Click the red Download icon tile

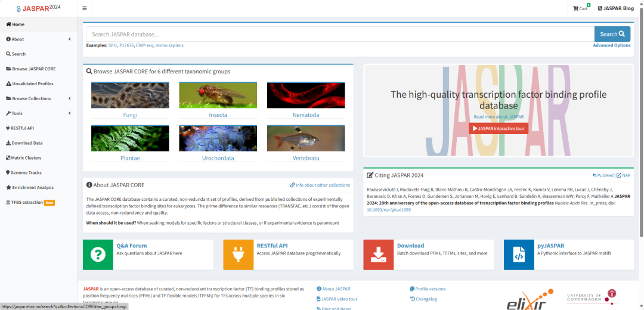(378, 255)
